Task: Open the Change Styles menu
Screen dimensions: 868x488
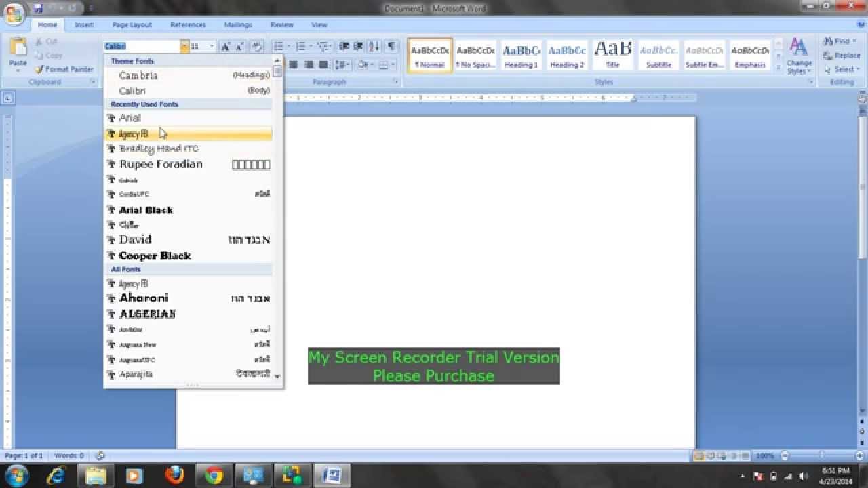Action: (x=799, y=57)
